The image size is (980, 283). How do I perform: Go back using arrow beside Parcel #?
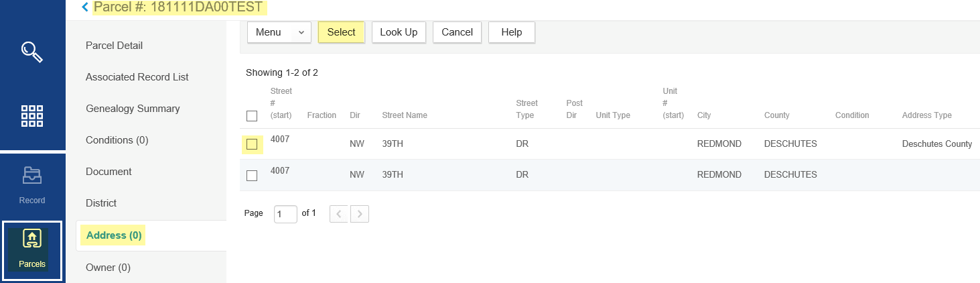tap(84, 7)
